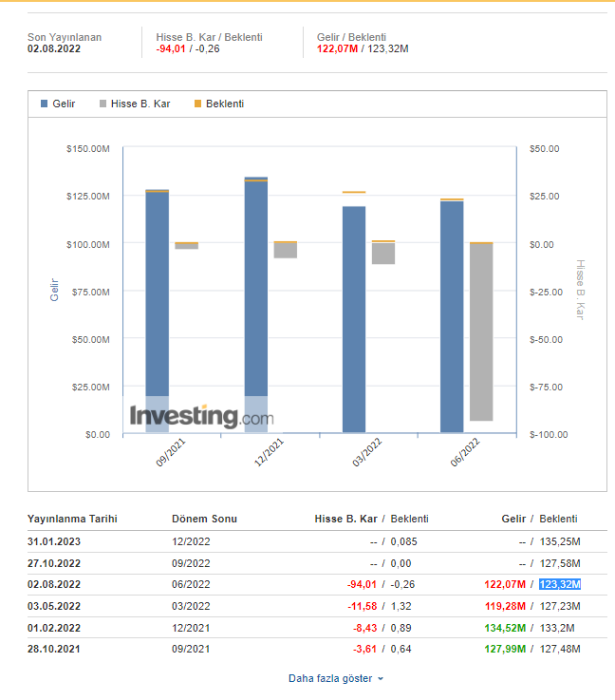615x700 pixels.
Task: Expand the Daha fazla göster chevron arrow
Action: (x=381, y=679)
